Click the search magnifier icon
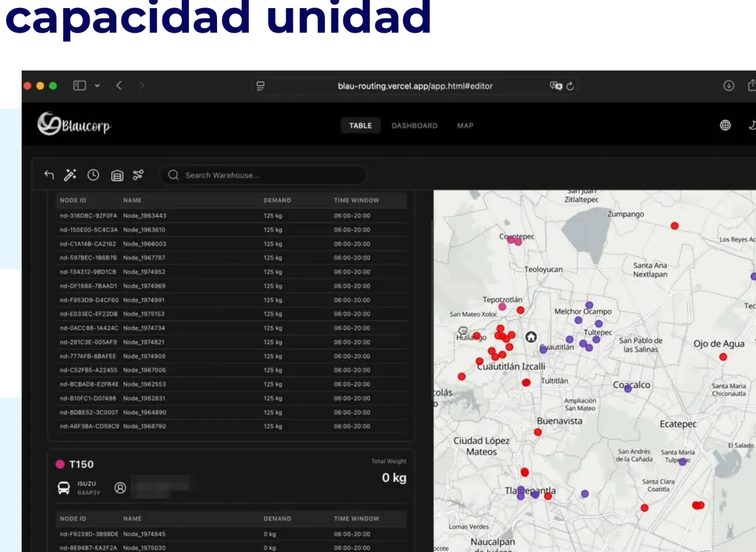Image resolution: width=756 pixels, height=552 pixels. pos(173,175)
